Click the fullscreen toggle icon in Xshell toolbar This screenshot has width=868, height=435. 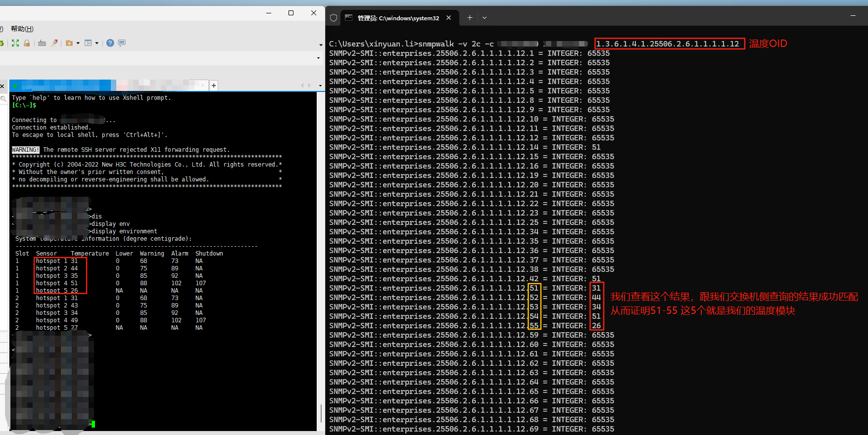15,43
